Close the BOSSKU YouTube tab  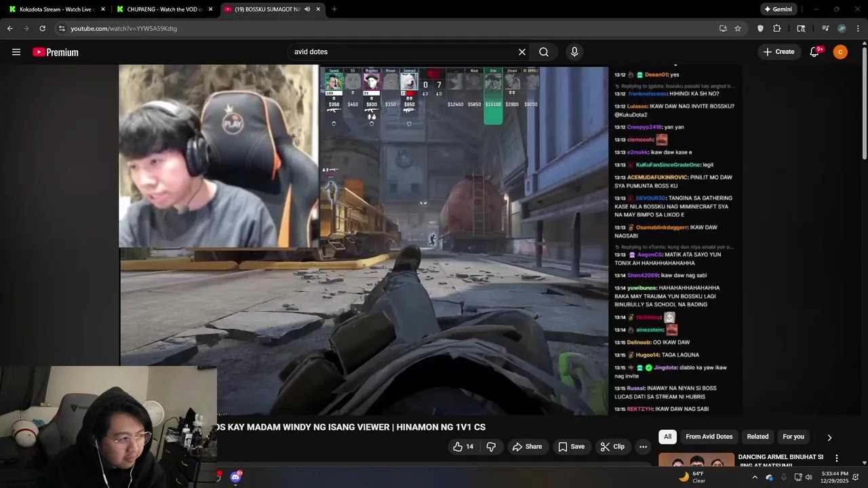coord(318,9)
